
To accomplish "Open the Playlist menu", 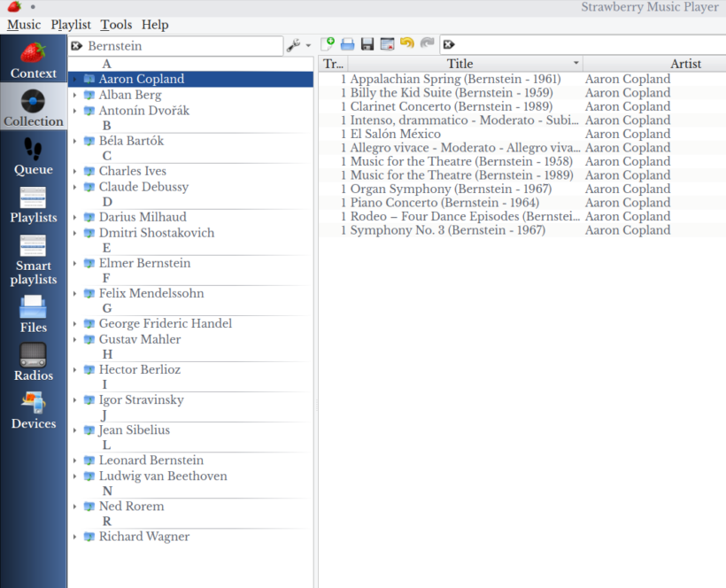I will tap(71, 25).
